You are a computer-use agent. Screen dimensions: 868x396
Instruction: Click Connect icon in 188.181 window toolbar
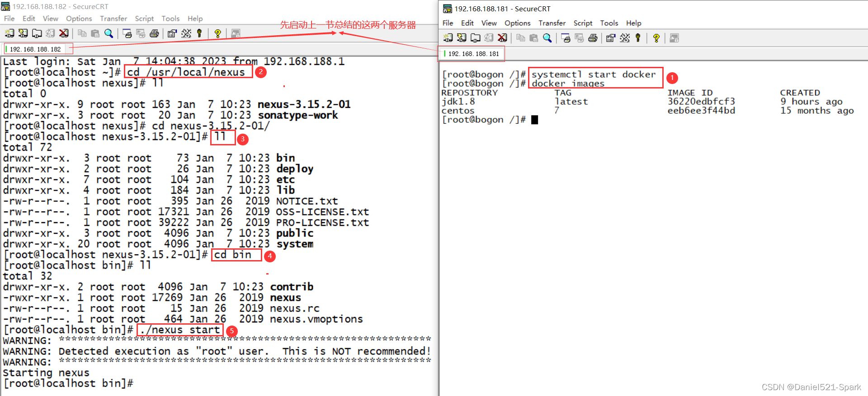pyautogui.click(x=448, y=38)
